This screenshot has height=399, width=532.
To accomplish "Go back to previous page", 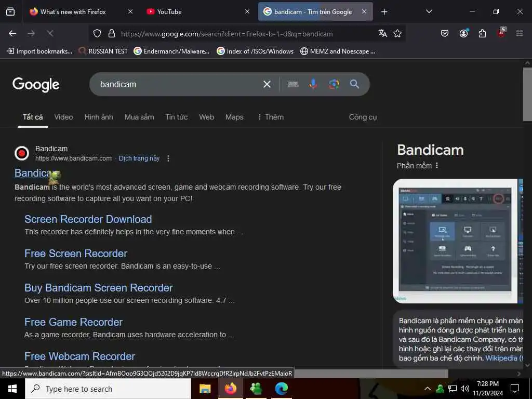I will point(12,33).
